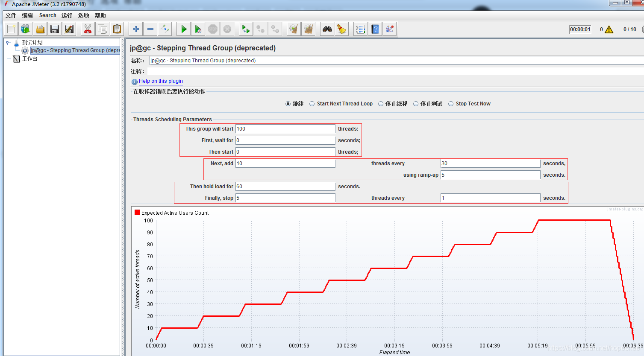Click the warning triangle log indicator
The height and width of the screenshot is (356, 644).
click(609, 29)
